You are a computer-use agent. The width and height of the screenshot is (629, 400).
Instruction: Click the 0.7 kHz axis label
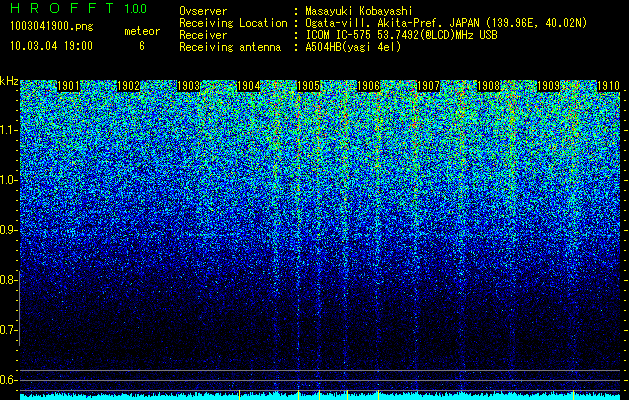(8, 330)
